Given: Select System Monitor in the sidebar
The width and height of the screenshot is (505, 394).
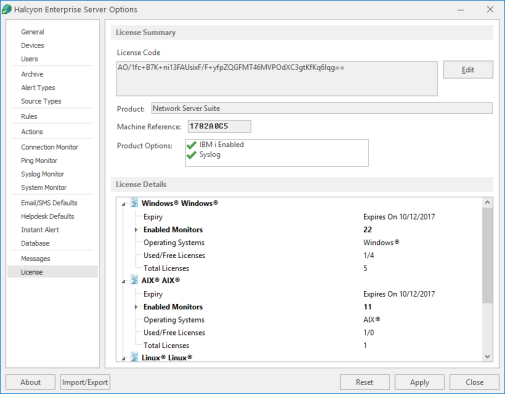Looking at the screenshot, I should click(44, 188).
